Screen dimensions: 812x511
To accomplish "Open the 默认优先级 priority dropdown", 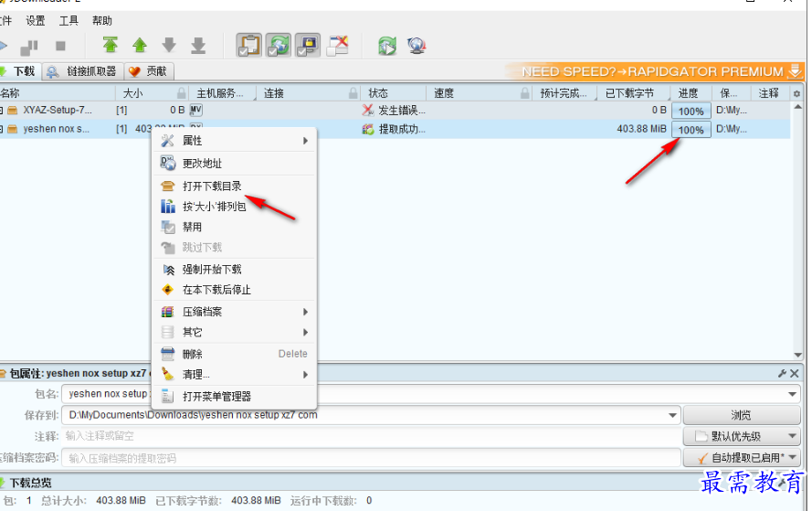I will pos(741,436).
